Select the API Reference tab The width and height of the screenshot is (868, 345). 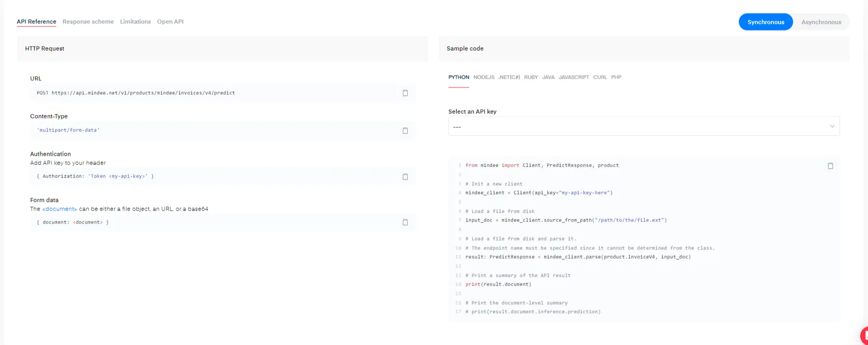(x=36, y=22)
